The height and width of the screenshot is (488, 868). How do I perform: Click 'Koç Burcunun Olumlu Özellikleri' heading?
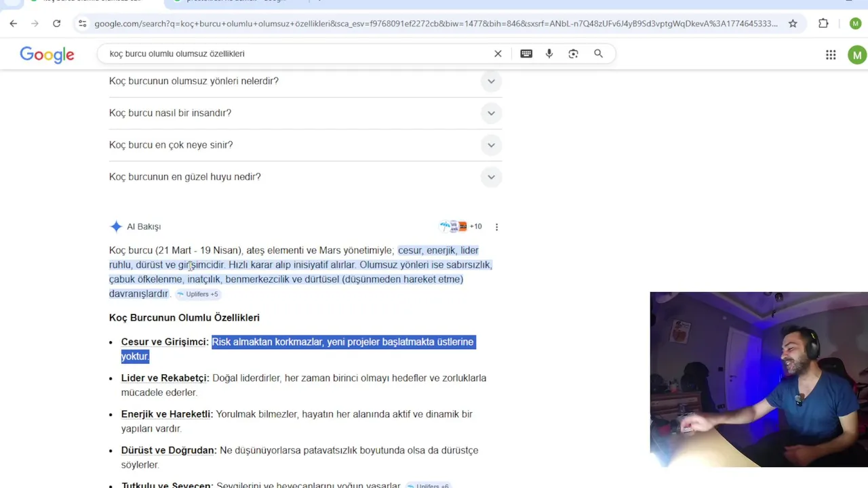click(x=184, y=317)
